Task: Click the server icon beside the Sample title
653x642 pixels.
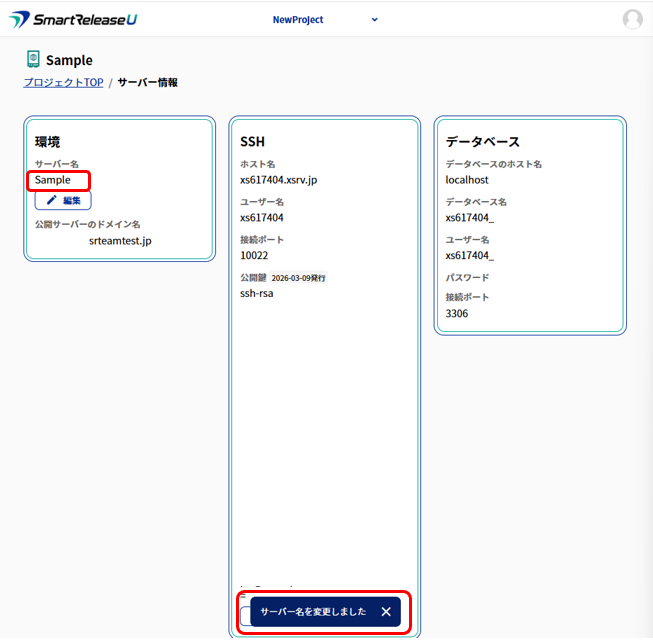Action: [x=33, y=59]
